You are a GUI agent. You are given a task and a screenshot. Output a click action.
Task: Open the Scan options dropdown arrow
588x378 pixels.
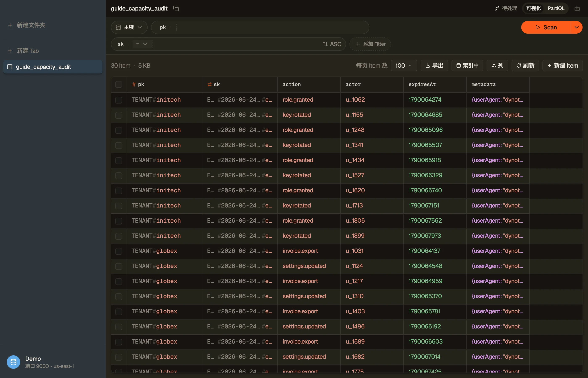[x=576, y=27]
